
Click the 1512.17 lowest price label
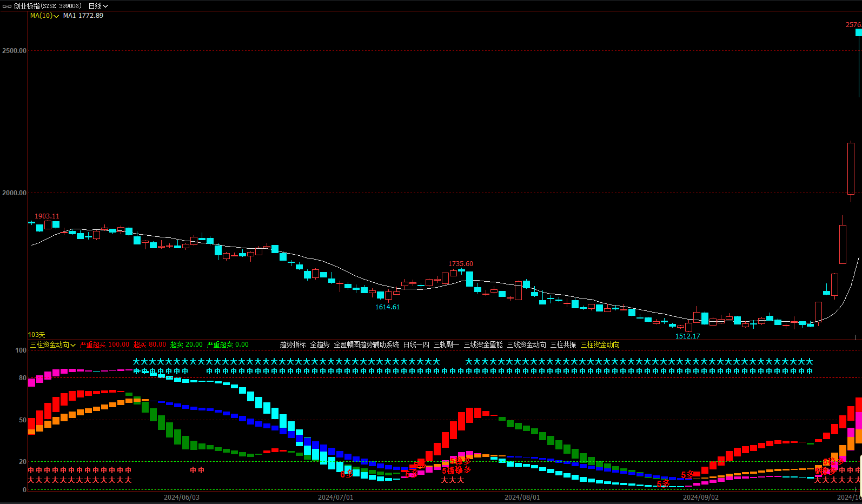(688, 336)
